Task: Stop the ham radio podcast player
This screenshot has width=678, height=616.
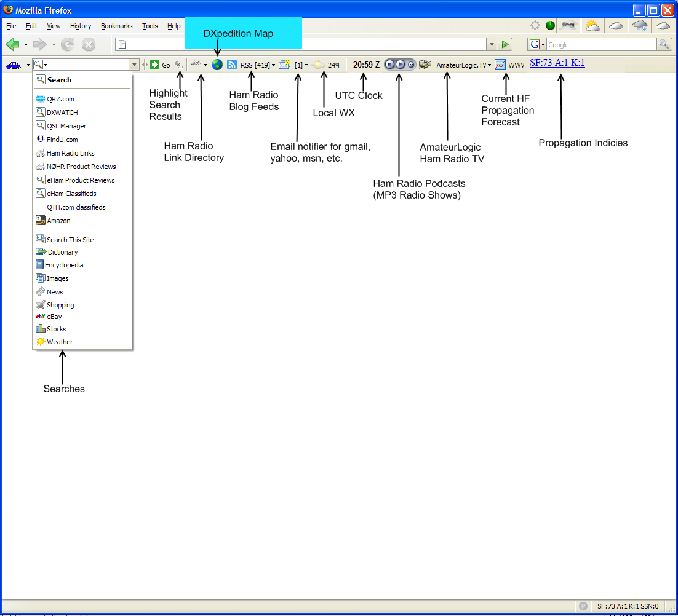Action: 389,65
